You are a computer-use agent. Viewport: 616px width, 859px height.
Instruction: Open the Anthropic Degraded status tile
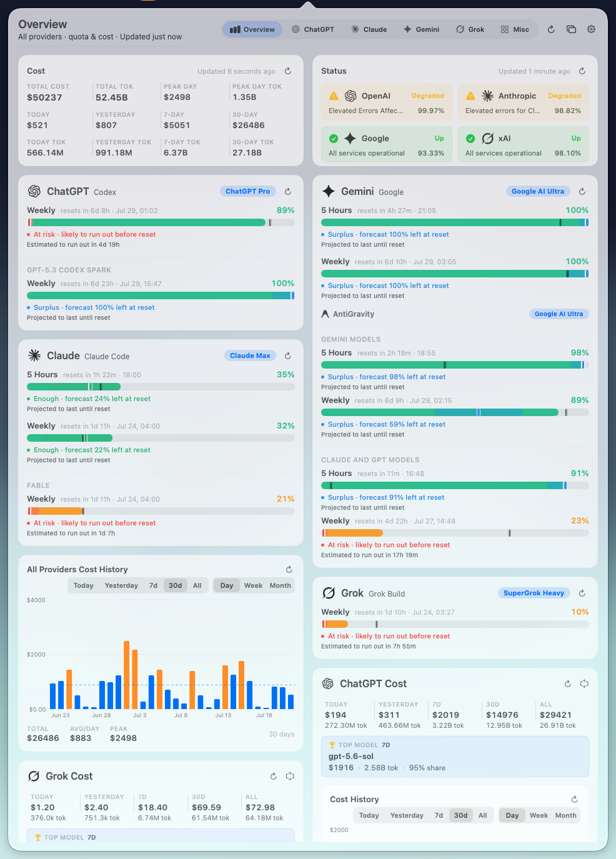tap(524, 103)
